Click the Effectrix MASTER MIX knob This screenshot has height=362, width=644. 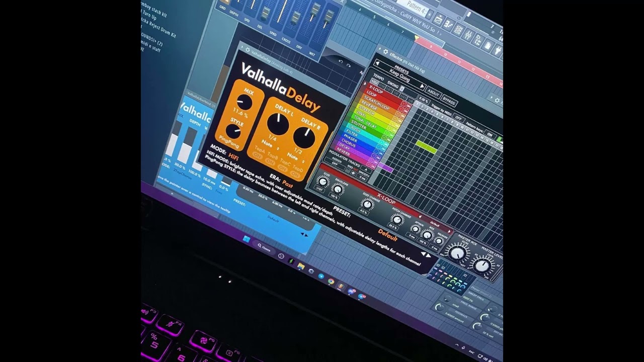457,254
